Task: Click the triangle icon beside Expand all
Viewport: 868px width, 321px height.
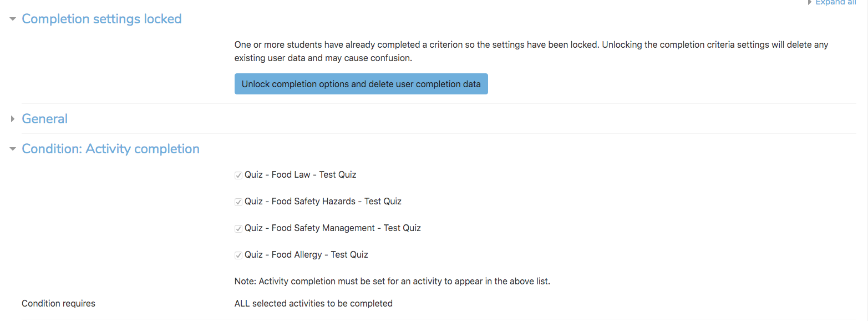Action: coord(810,2)
